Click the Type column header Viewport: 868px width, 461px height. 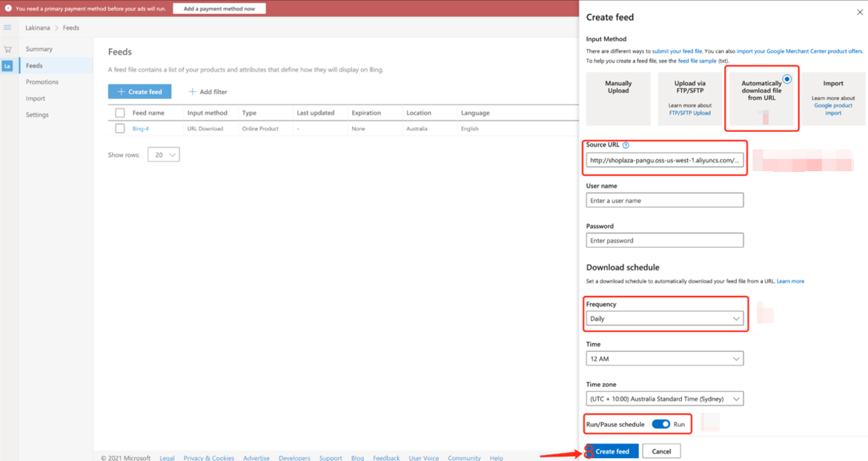tap(249, 113)
